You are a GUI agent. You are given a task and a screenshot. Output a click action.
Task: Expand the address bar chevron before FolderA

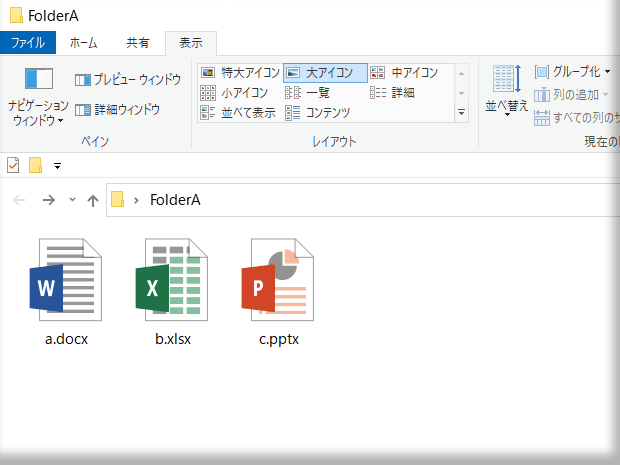[x=136, y=200]
